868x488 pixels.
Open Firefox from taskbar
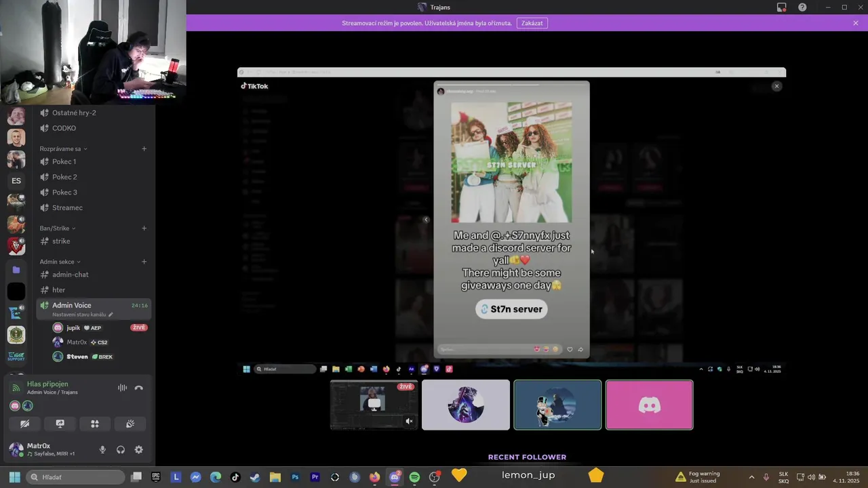coord(374,477)
